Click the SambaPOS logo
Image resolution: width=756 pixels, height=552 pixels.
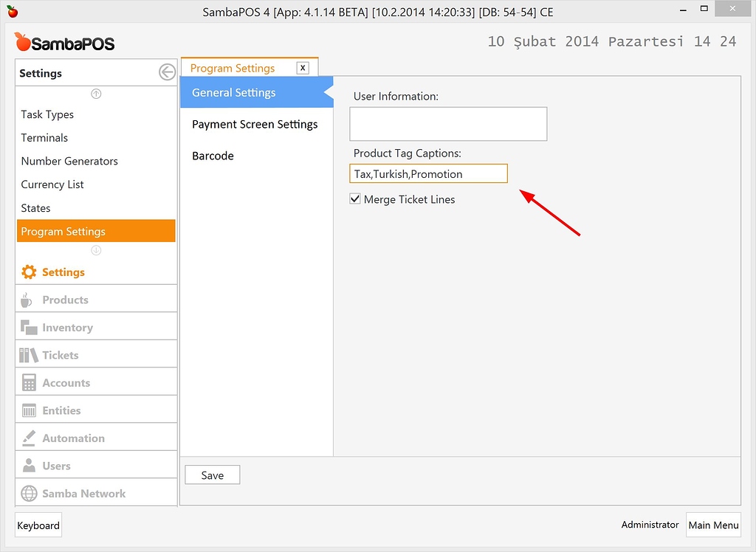(64, 42)
